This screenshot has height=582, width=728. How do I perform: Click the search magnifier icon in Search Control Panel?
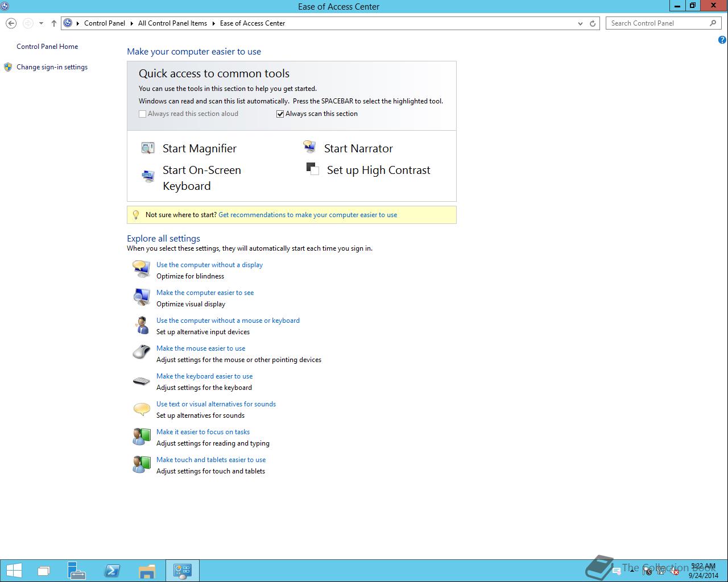coord(713,23)
